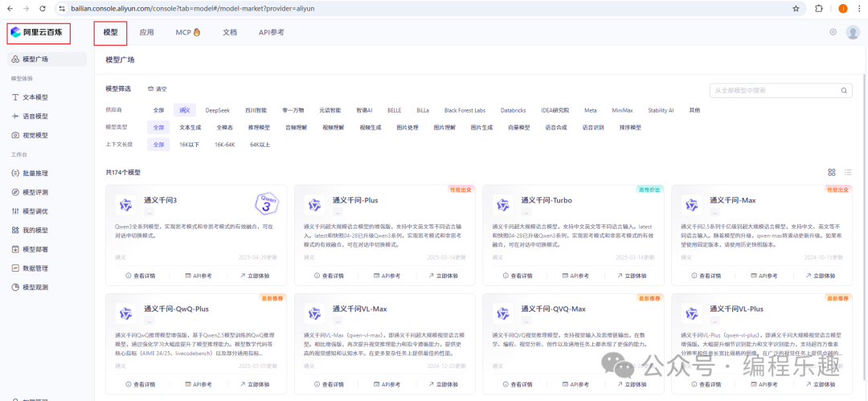
Task: Filter by the Meta provider
Action: click(590, 110)
